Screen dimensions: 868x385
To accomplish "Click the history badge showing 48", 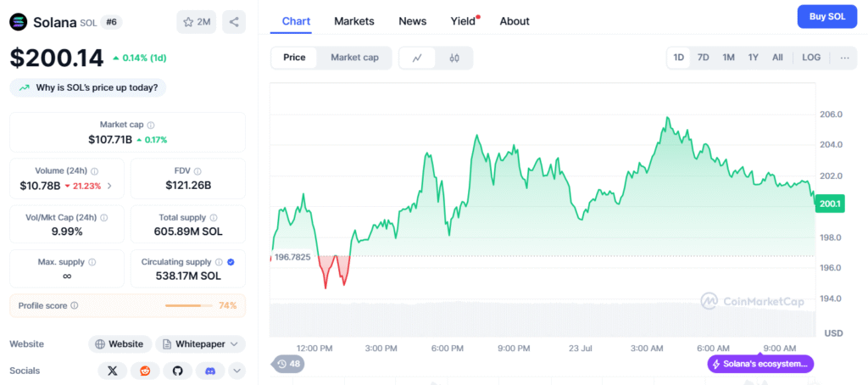I will (x=288, y=364).
